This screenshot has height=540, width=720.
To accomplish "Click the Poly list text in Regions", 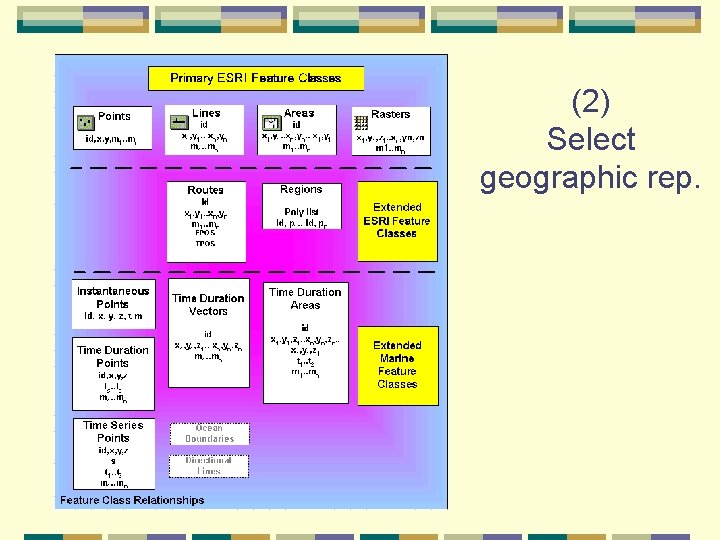I will 301,212.
